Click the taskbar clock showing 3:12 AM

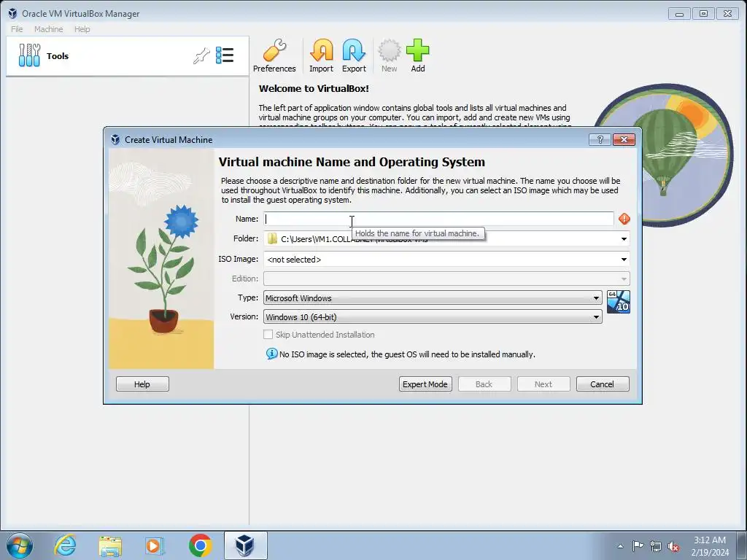coord(710,545)
